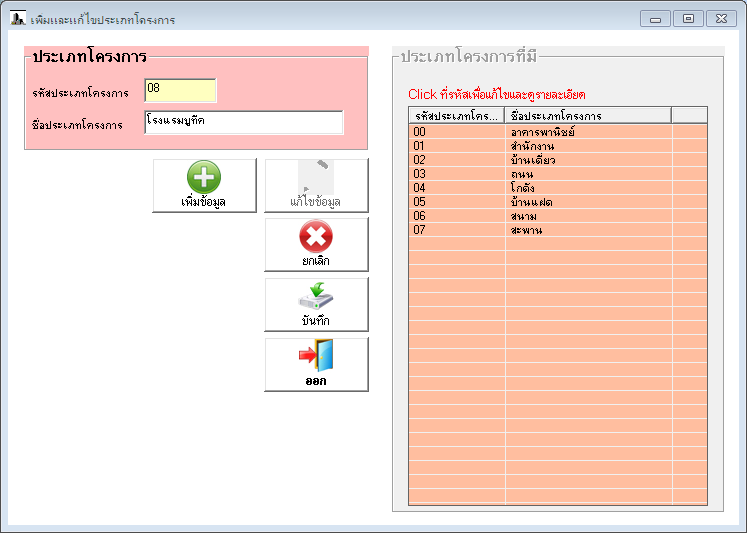Maximize the window
Screen dimensions: 747x533
tap(688, 19)
